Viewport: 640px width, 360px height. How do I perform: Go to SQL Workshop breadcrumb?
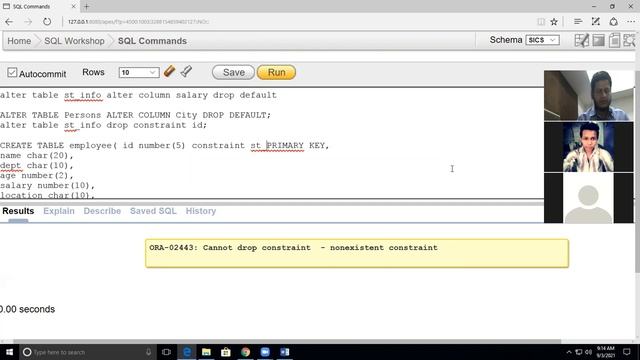click(x=74, y=41)
